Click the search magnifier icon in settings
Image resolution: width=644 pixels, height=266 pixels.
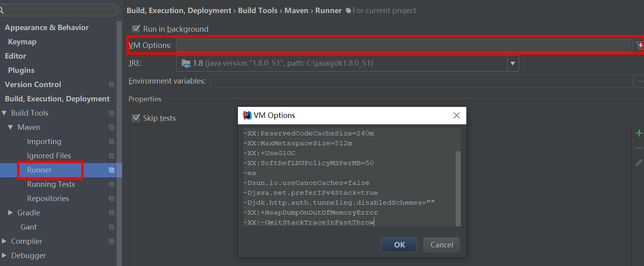[x=2, y=10]
